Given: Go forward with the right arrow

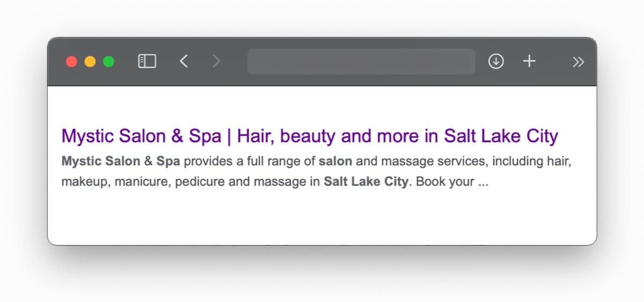Looking at the screenshot, I should (x=216, y=61).
